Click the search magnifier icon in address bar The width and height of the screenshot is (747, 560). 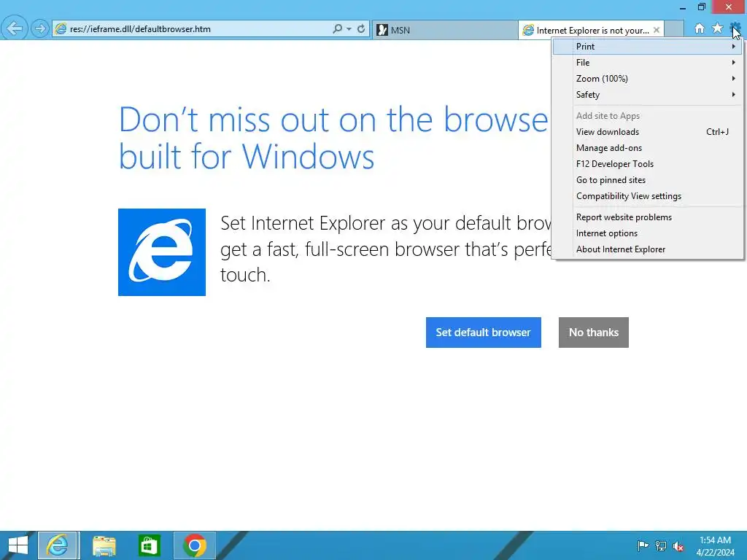pyautogui.click(x=337, y=29)
